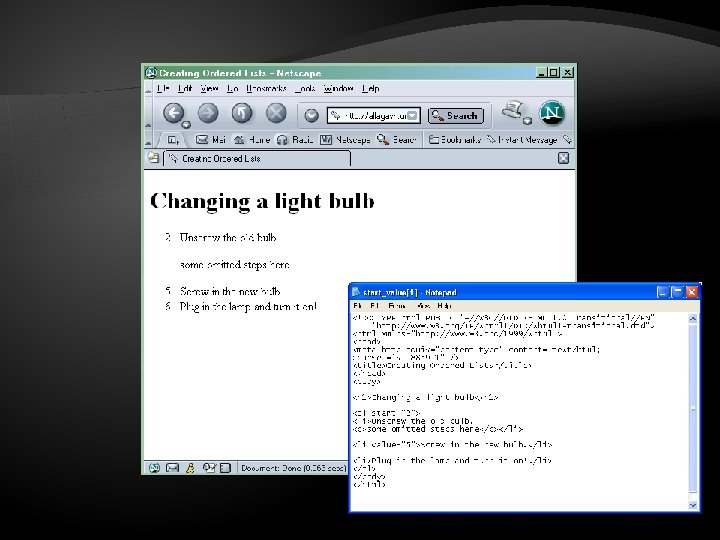Open the round dropdown left of the URL field
Image resolution: width=720 pixels, height=540 pixels.
coord(311,115)
